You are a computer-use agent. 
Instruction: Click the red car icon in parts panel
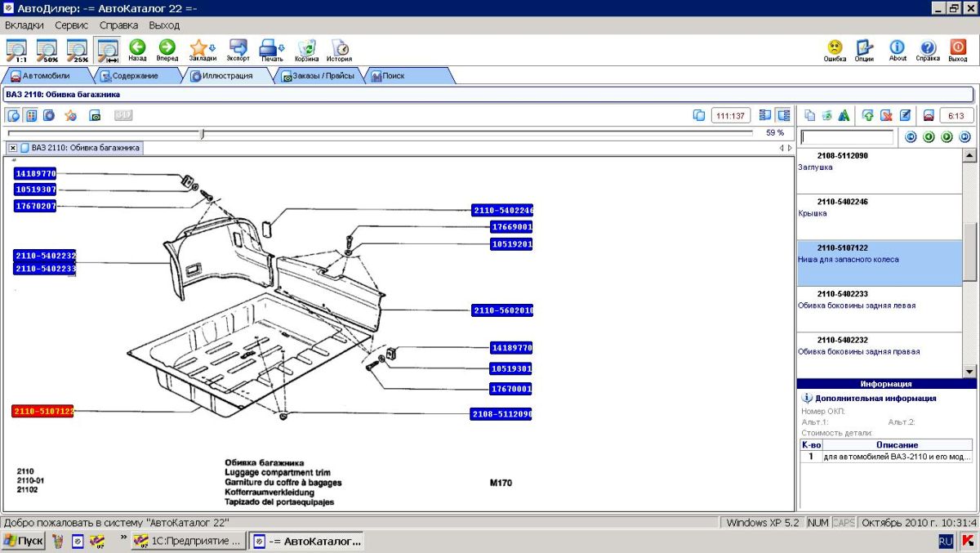(929, 115)
